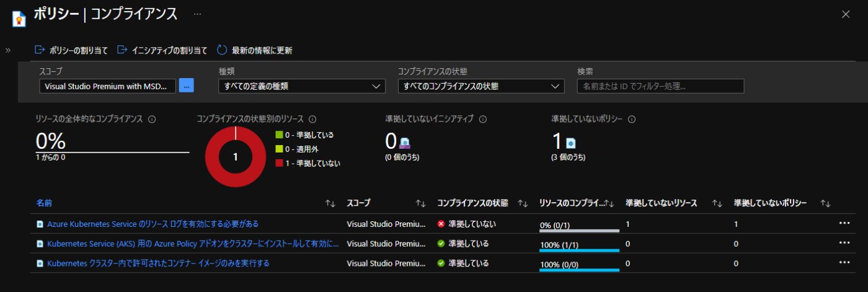
Task: Open more options for Azure Policy アドオン row
Action: pos(844,243)
